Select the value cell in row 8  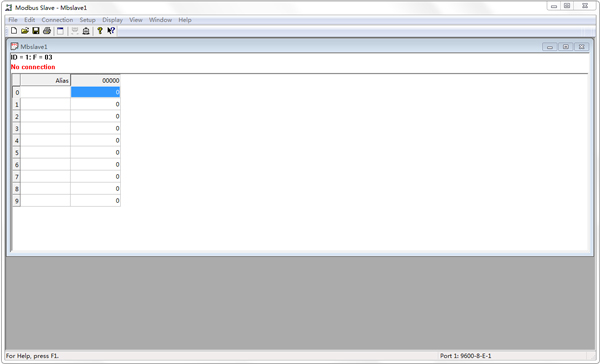point(95,188)
